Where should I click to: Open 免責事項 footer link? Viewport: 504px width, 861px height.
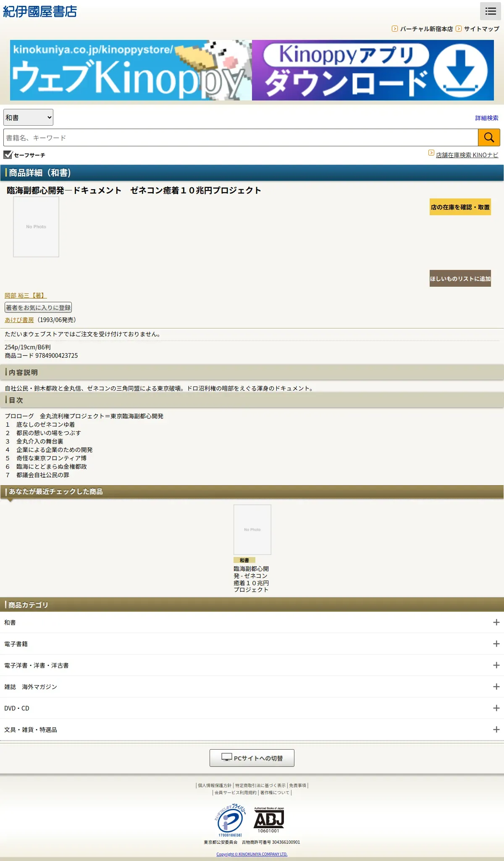point(297,785)
